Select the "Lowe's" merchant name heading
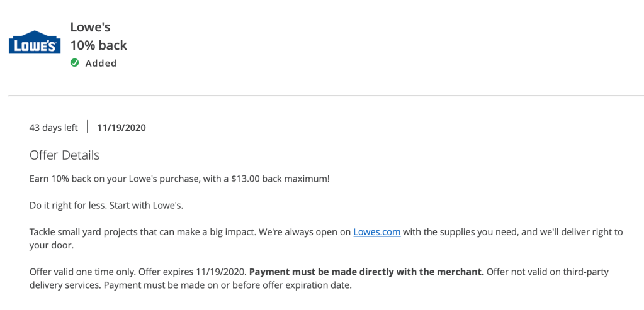 (91, 27)
